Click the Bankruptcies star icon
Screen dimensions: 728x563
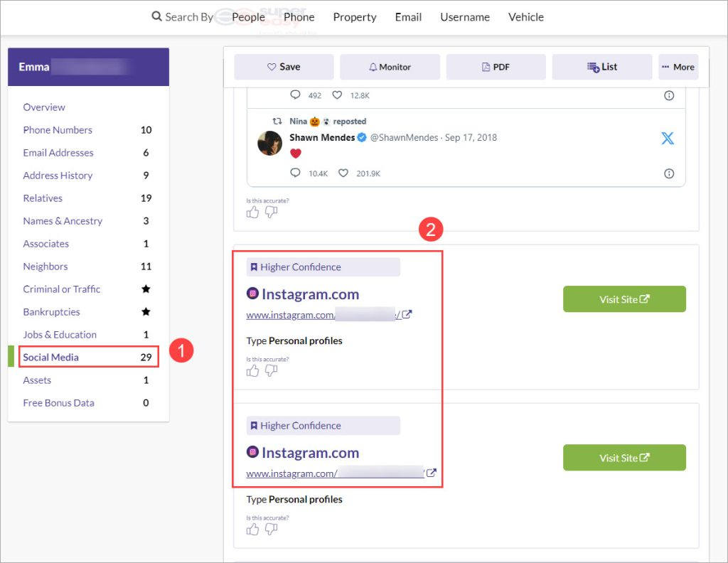click(146, 312)
